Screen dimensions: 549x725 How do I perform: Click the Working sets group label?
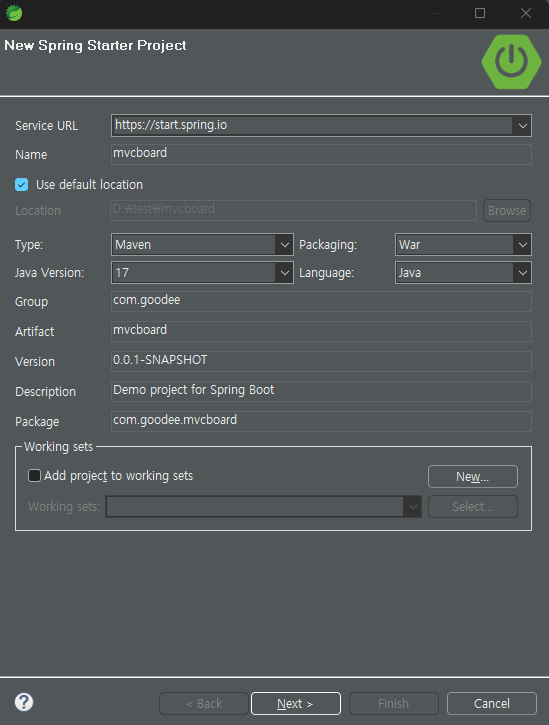click(58, 447)
